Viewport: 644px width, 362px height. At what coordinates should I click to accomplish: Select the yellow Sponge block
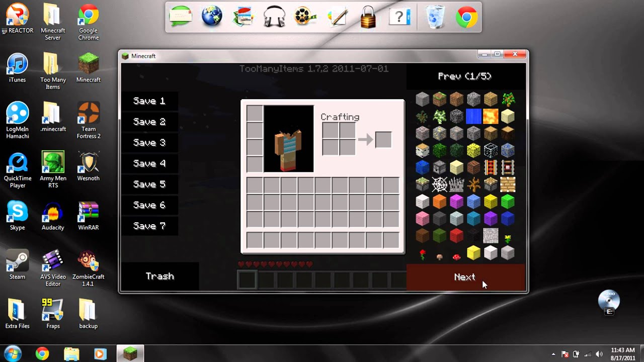pyautogui.click(x=473, y=150)
